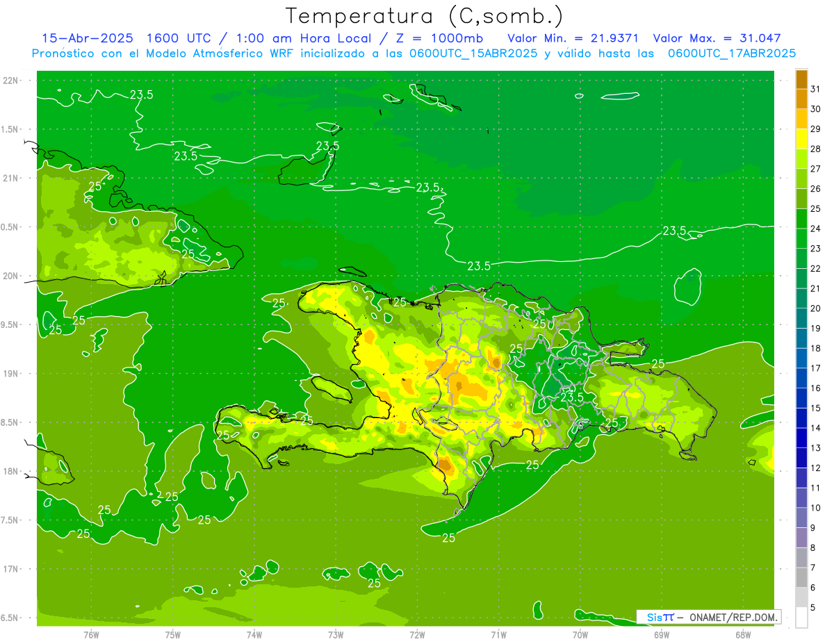Click the '72W' longitude axis label
Viewport: 834px width, 644px height.
417,634
